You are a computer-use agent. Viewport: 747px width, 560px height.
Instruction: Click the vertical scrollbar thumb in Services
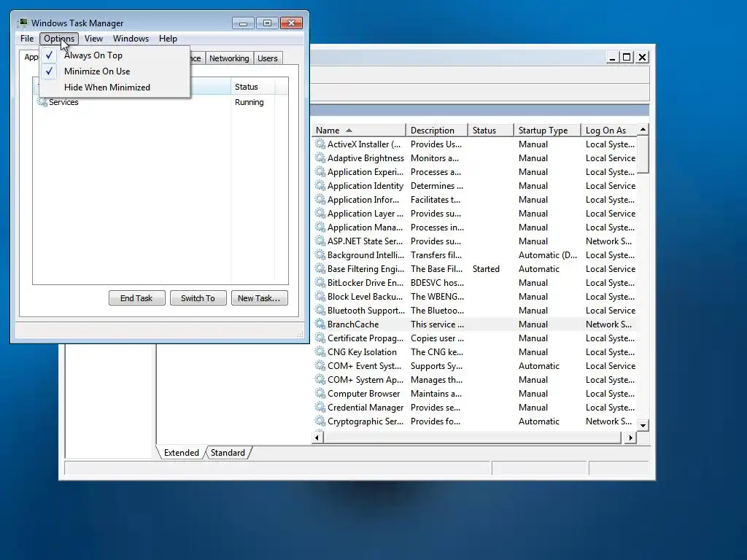[x=643, y=155]
